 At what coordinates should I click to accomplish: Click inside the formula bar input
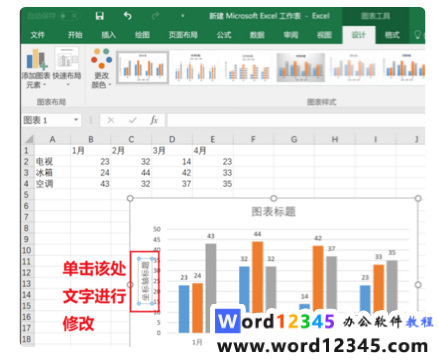(x=296, y=120)
